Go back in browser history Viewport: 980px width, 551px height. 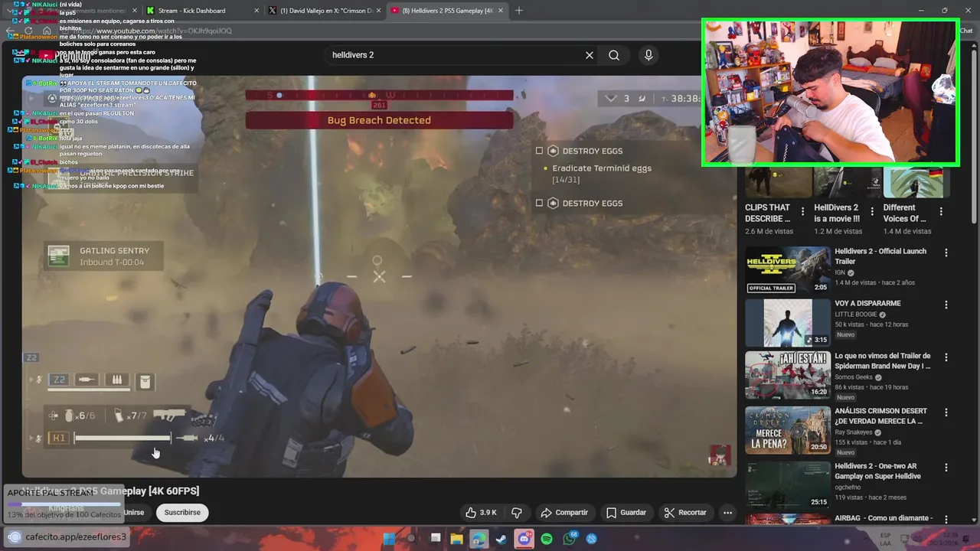click(x=10, y=31)
